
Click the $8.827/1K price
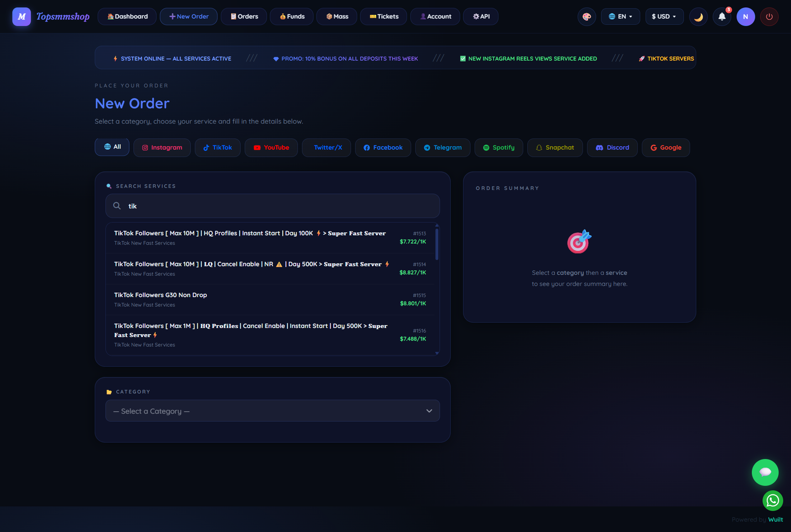pyautogui.click(x=413, y=272)
